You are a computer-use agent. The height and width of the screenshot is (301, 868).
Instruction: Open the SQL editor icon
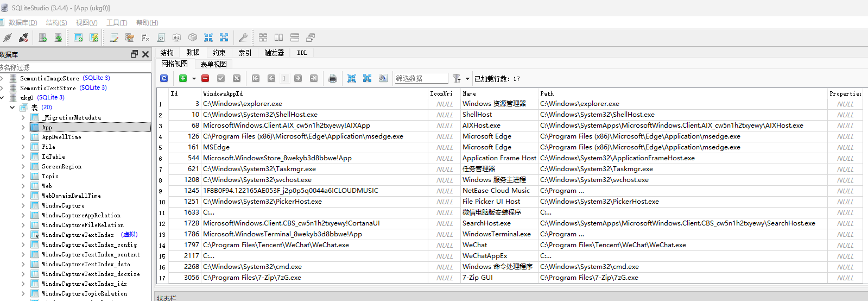(x=114, y=37)
